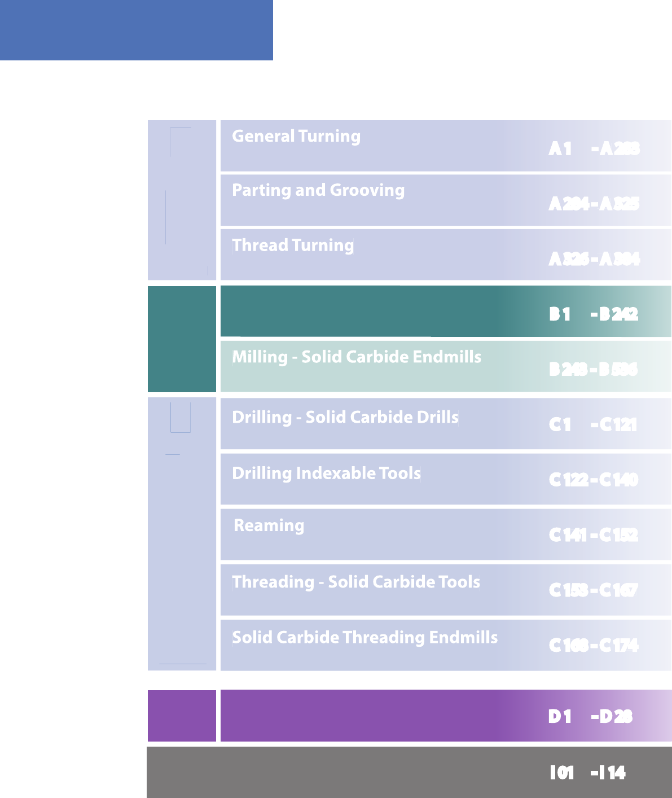Select the blue header banner at top
Screen dimensions: 672x798
coord(137,30)
